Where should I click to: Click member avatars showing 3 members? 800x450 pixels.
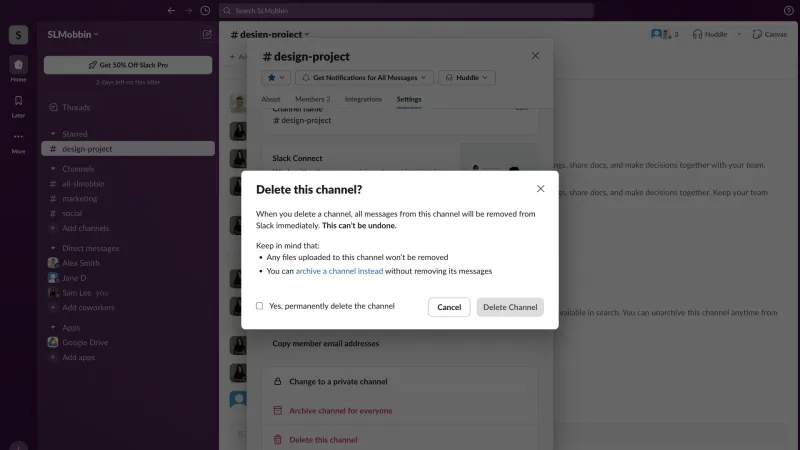click(664, 34)
